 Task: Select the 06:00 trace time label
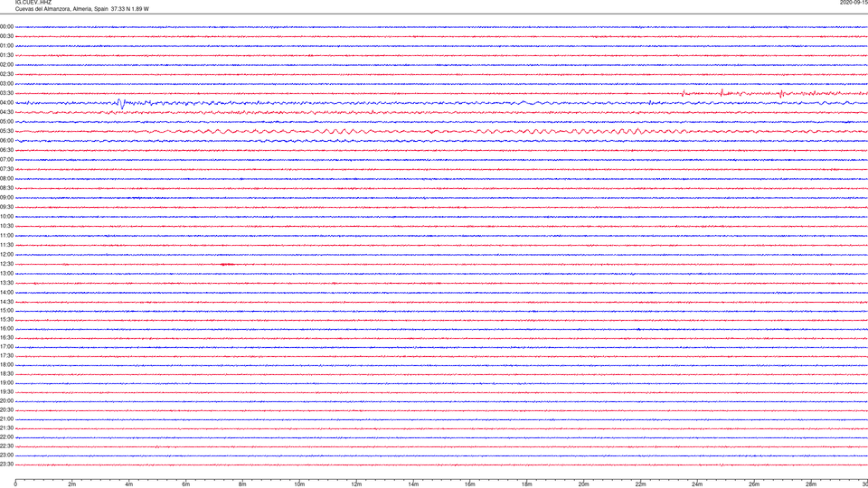[6, 141]
